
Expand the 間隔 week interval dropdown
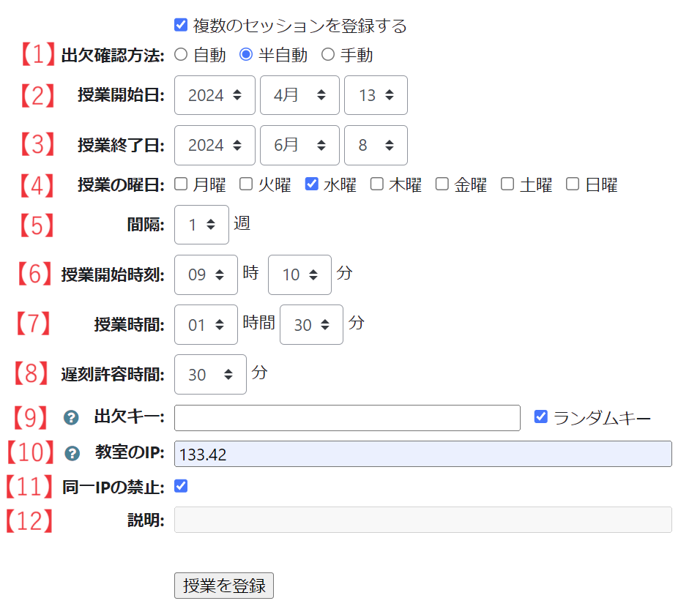click(201, 225)
